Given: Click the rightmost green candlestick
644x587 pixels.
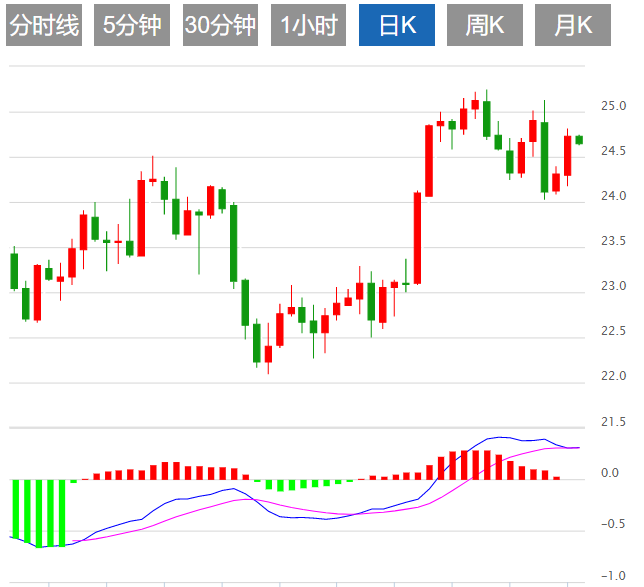Looking at the screenshot, I should [x=579, y=140].
